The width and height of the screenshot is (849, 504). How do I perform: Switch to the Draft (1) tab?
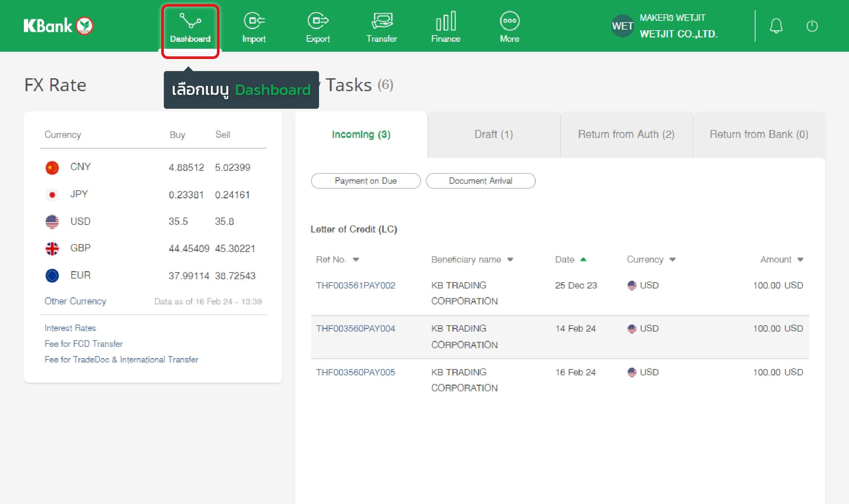pyautogui.click(x=493, y=135)
